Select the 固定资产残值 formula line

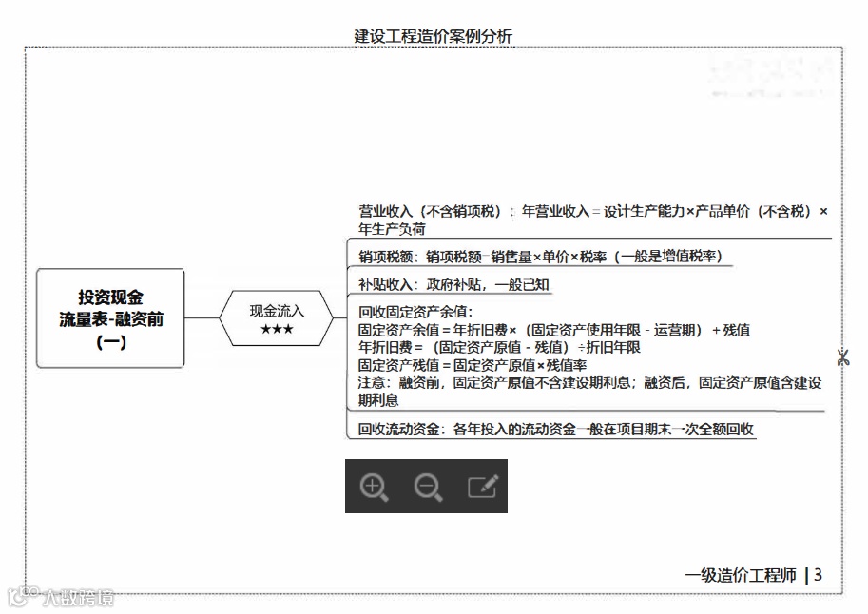tap(473, 365)
